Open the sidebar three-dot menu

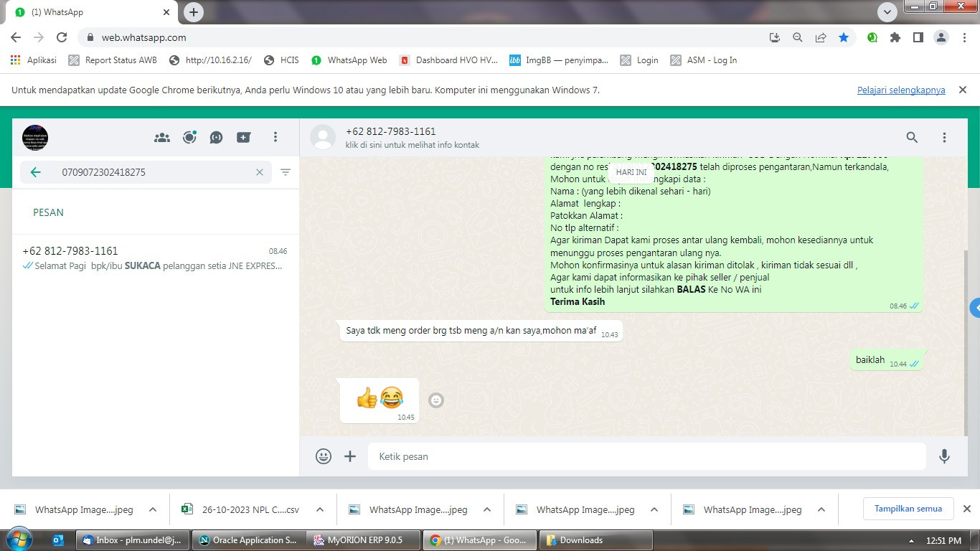pyautogui.click(x=275, y=137)
